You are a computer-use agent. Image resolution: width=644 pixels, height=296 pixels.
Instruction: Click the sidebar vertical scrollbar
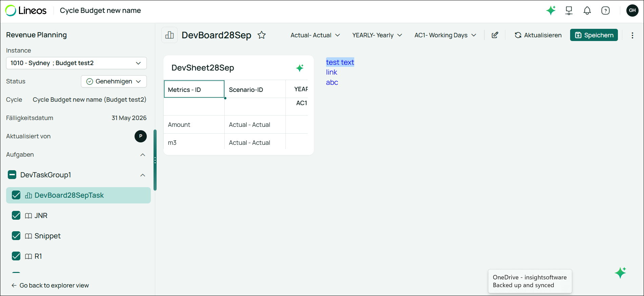(x=155, y=160)
